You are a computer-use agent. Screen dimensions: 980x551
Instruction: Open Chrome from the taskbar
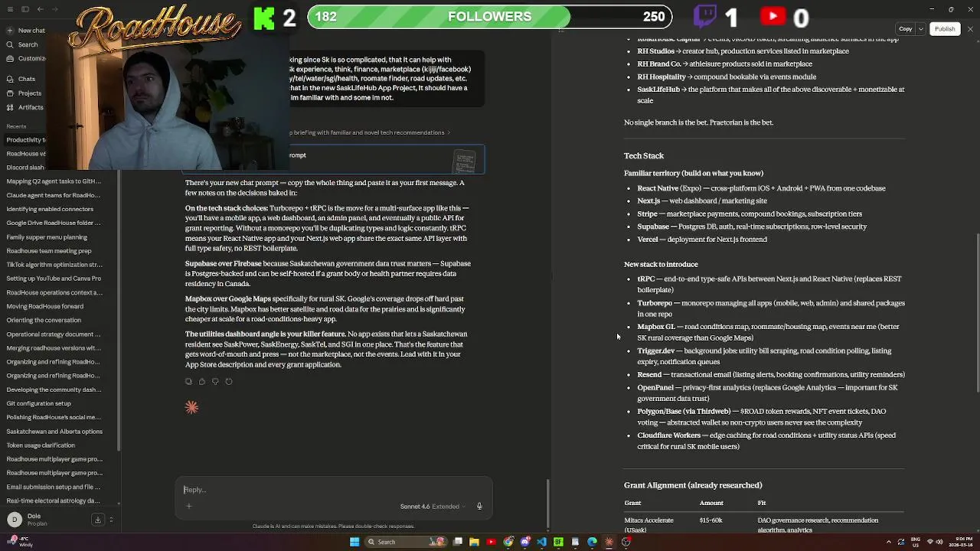[508, 542]
